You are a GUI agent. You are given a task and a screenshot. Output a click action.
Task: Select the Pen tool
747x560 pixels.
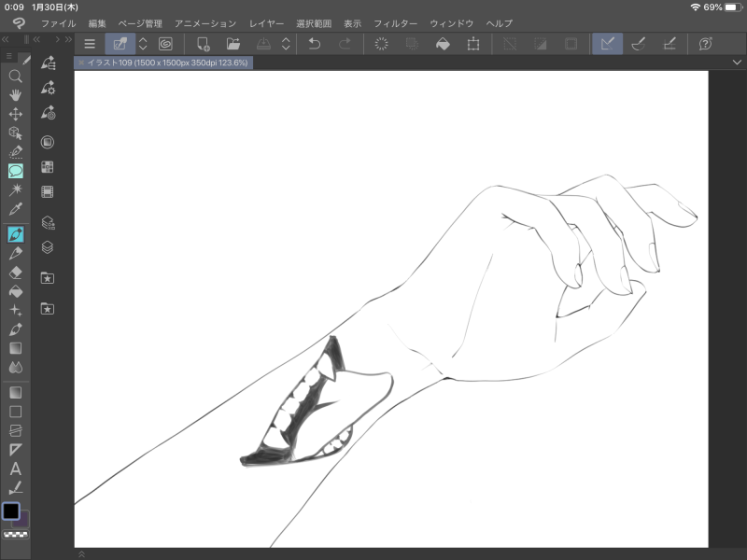pos(15,234)
